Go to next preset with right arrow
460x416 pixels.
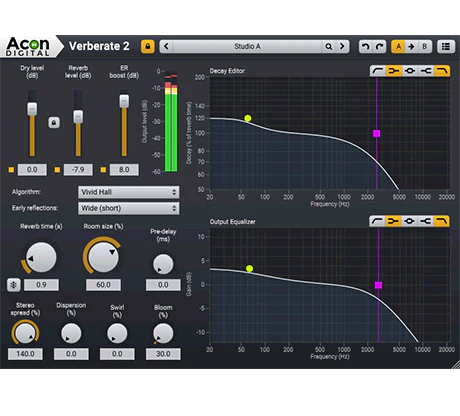[342, 46]
